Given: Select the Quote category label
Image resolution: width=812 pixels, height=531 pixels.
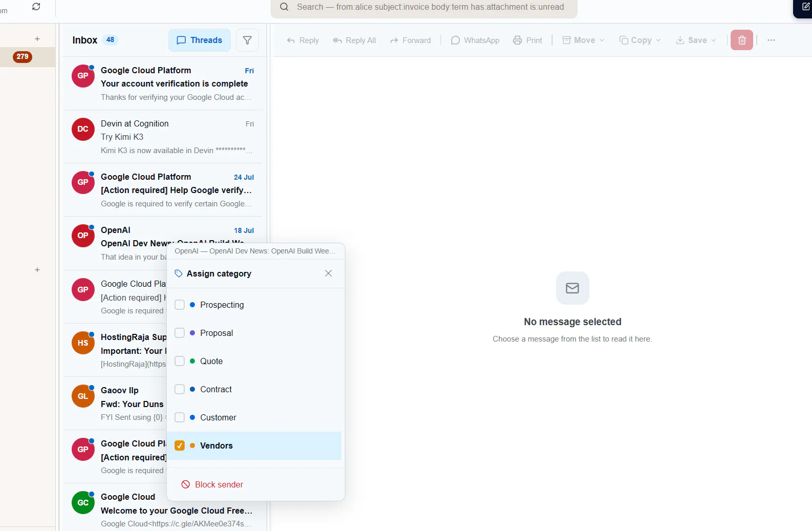Looking at the screenshot, I should point(211,361).
